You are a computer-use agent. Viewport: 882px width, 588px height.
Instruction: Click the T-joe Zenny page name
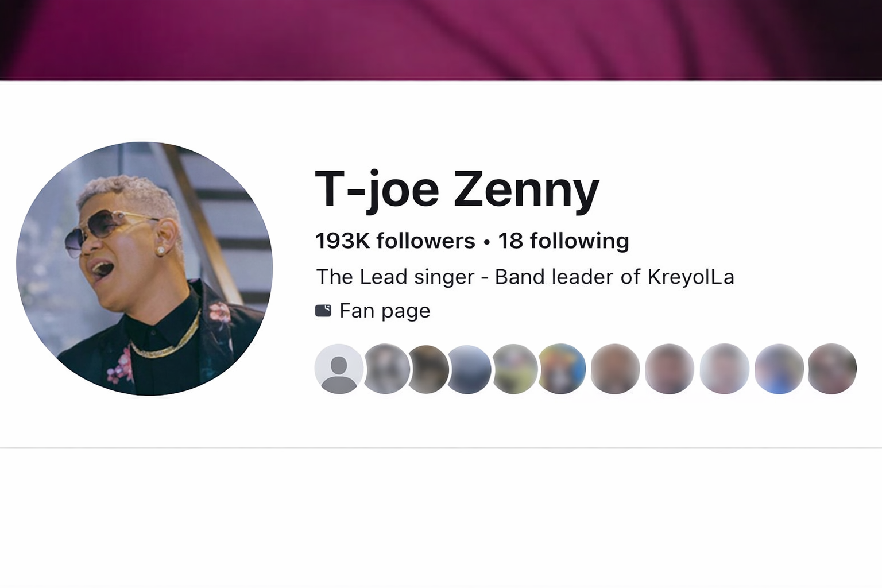[457, 189]
